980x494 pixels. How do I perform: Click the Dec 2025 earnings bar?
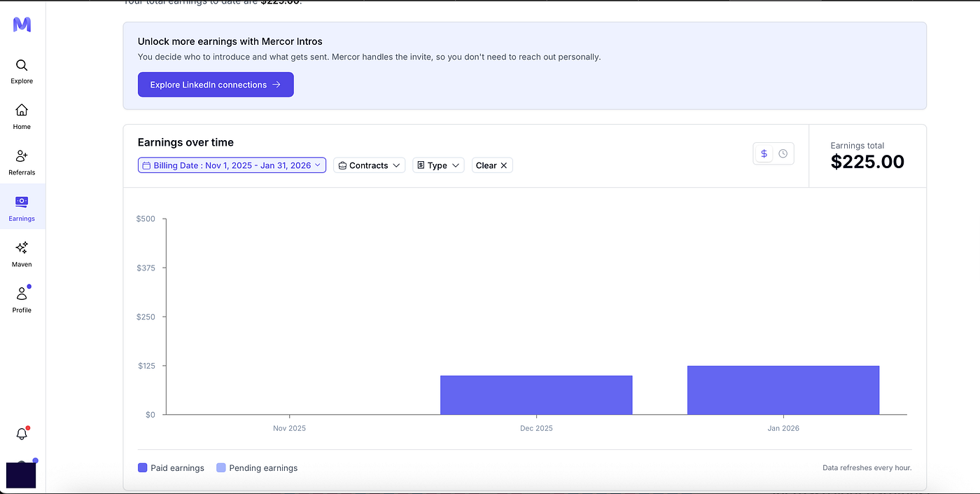[x=536, y=395]
